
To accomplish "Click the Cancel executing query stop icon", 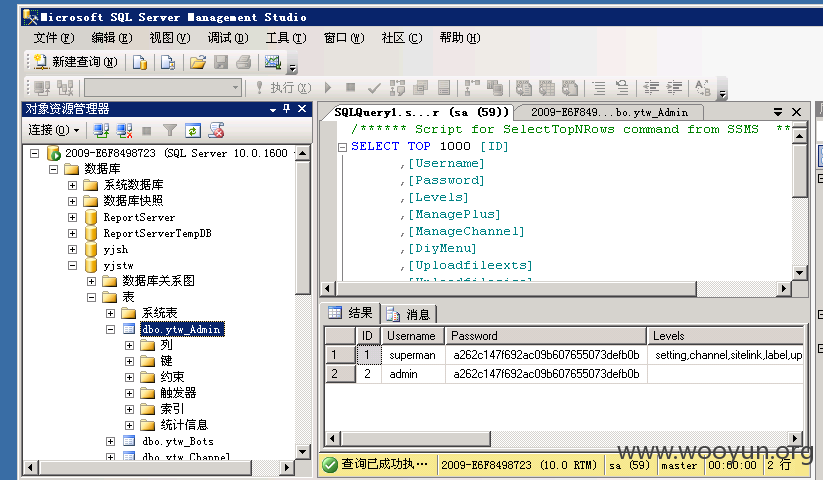I will (351, 88).
